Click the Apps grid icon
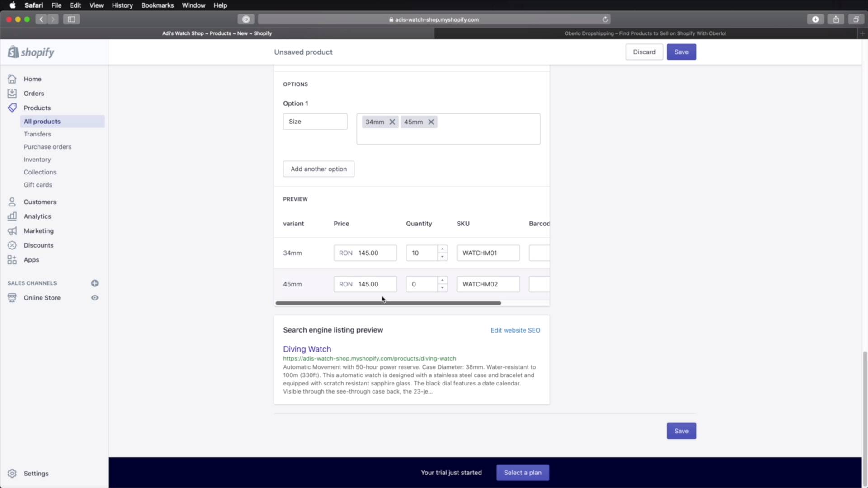868x488 pixels. pyautogui.click(x=12, y=260)
